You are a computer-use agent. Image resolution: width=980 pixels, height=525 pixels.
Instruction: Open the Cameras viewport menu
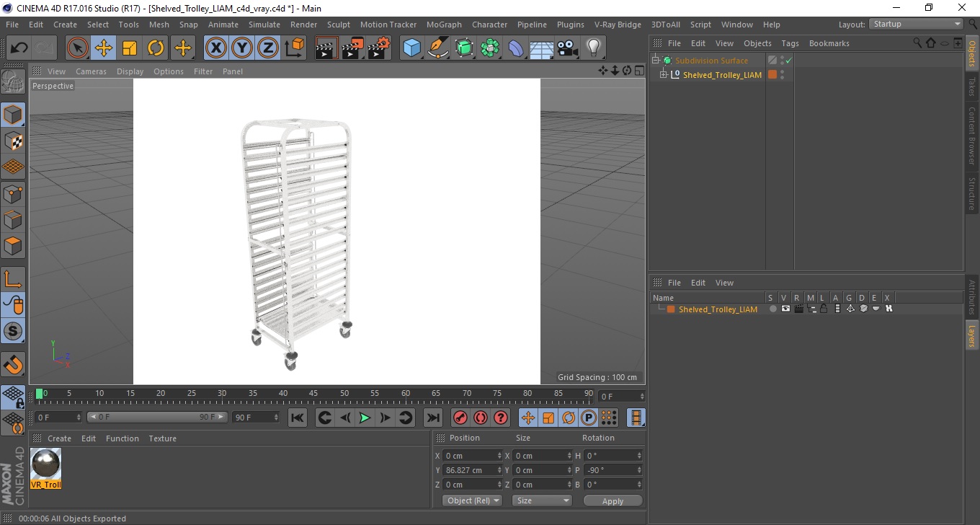(x=91, y=71)
